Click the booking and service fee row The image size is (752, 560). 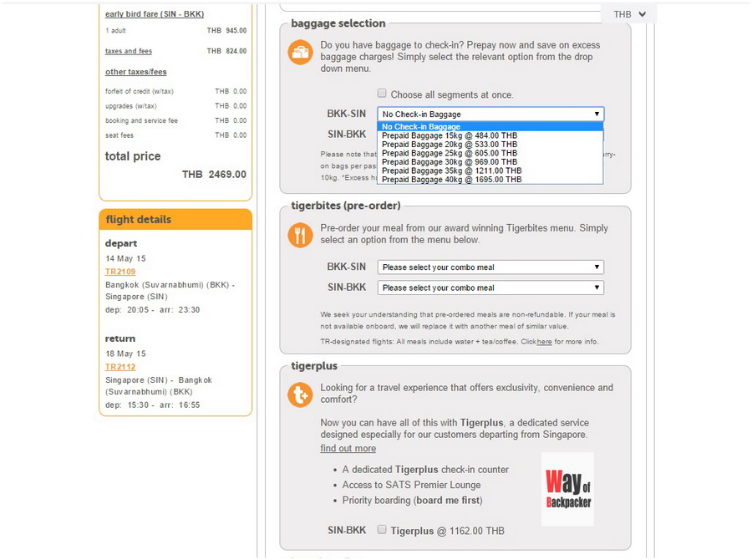[x=176, y=120]
